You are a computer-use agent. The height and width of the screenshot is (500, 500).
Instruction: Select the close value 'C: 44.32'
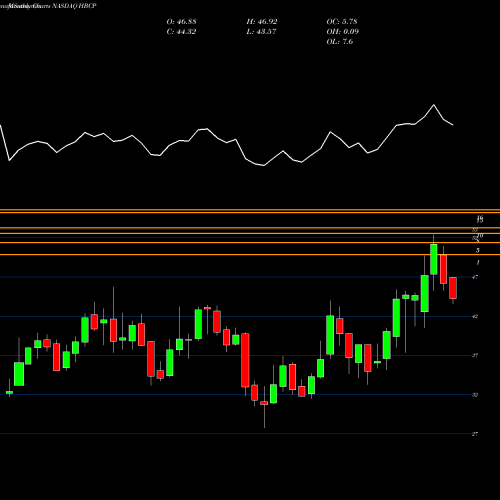coord(181,32)
